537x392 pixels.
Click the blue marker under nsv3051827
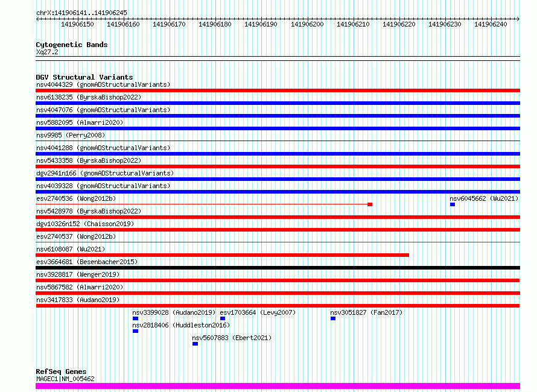coord(333,318)
